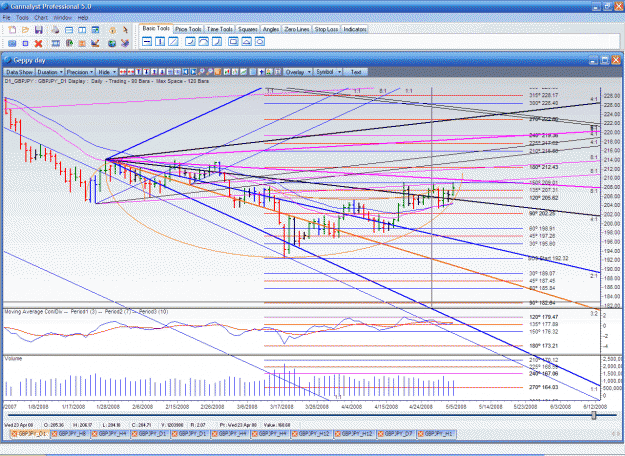Switch to the GBPJPY_D7 chart tab
The image size is (625, 456).
396,434
